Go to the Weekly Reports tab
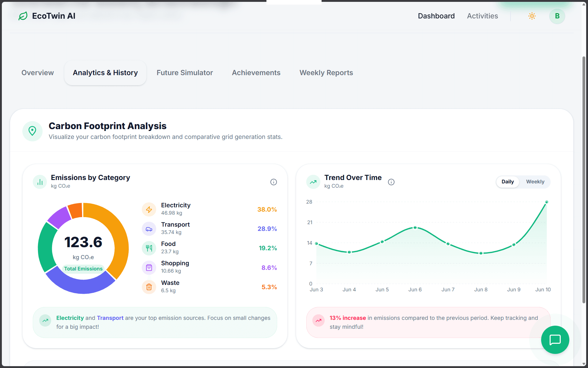 click(x=326, y=73)
